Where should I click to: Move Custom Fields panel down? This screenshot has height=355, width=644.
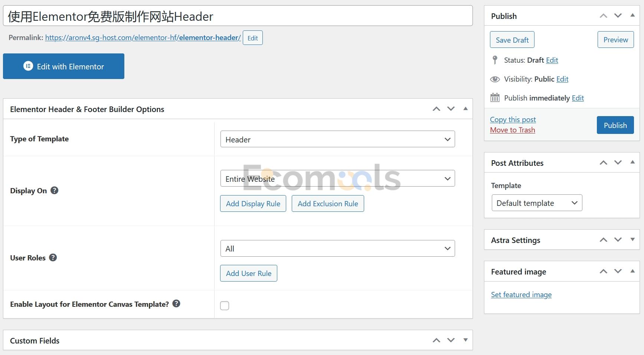[451, 340]
